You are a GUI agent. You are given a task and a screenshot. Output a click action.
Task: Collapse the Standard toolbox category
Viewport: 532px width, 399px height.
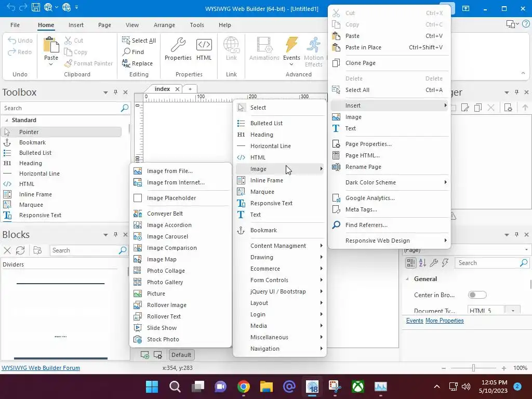point(6,120)
